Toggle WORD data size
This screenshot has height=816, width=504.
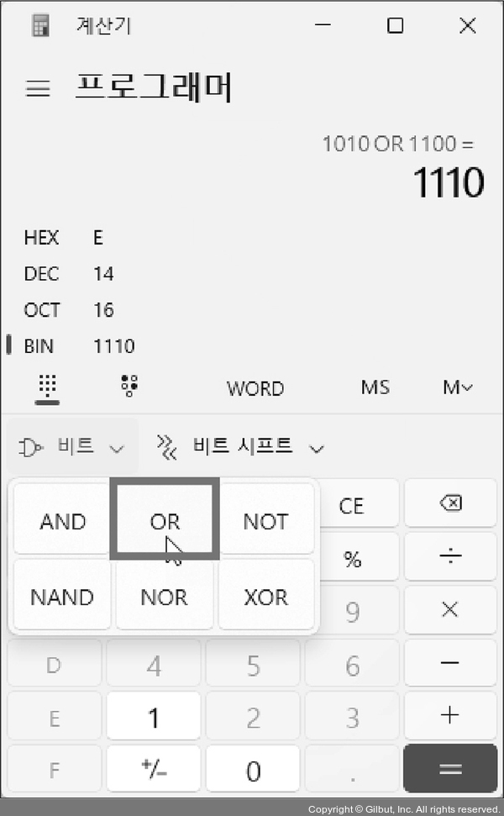[x=255, y=389]
